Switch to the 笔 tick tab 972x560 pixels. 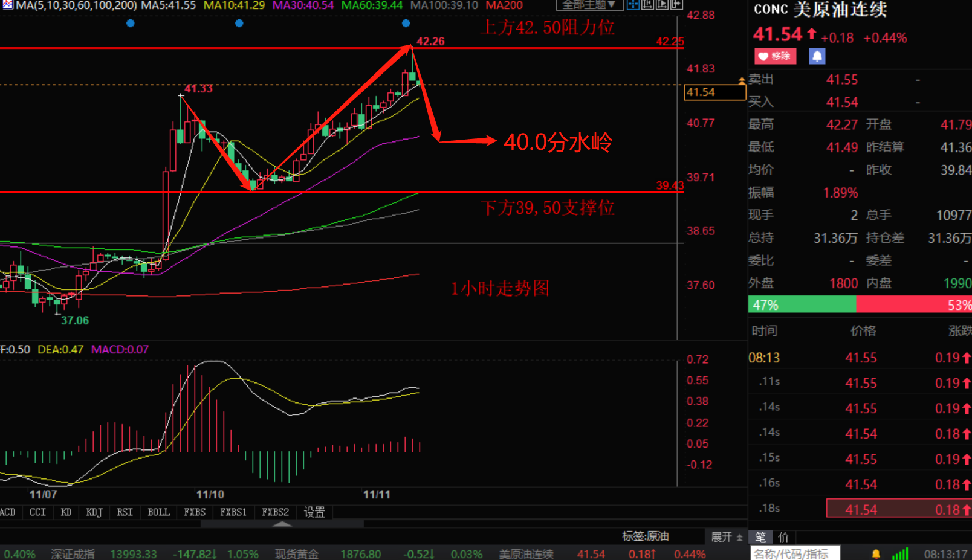760,537
